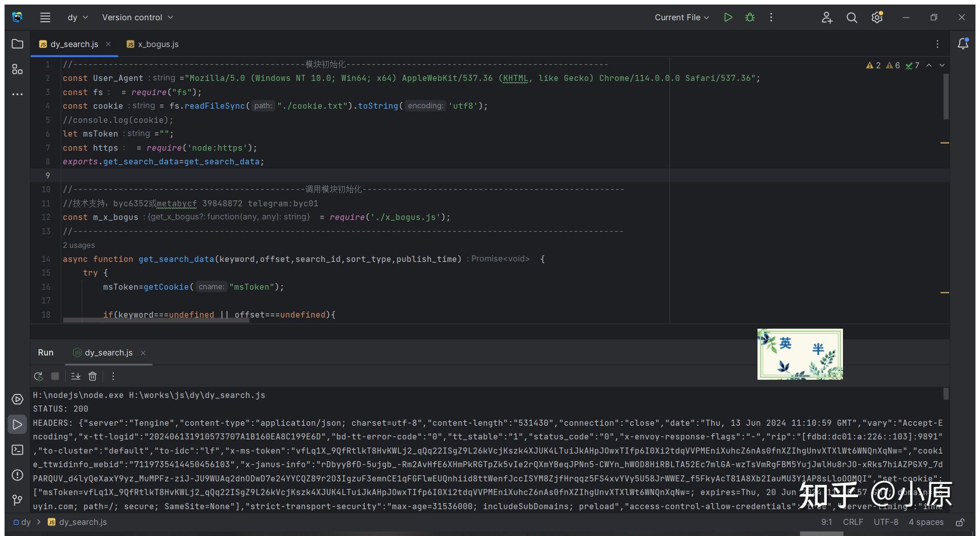Close the dy_search.js editor tab
980x536 pixels.
108,44
